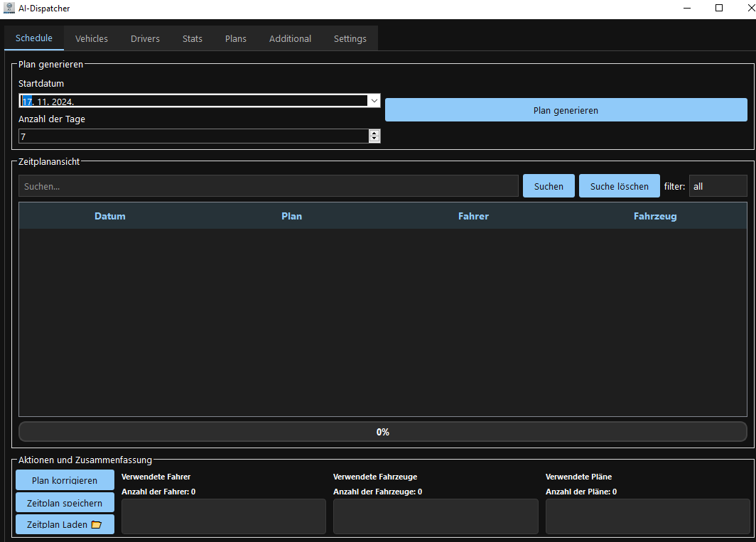Switch to the Settings tab

tap(350, 38)
